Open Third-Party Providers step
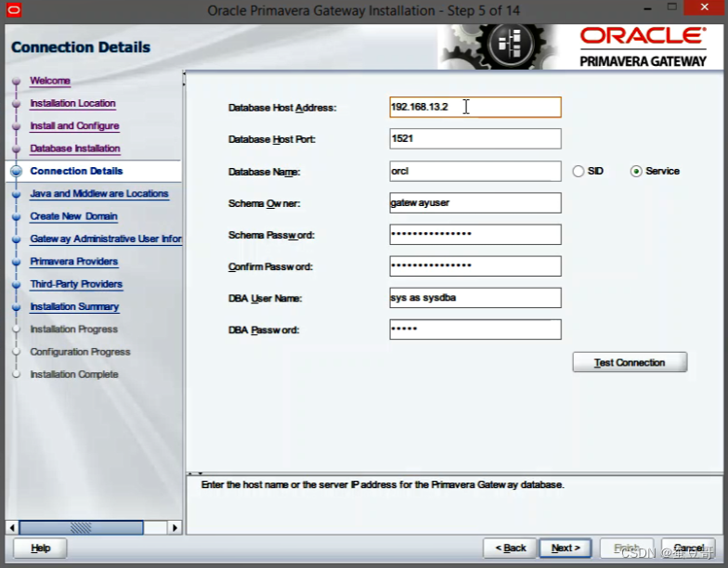Image resolution: width=728 pixels, height=568 pixels. (x=76, y=284)
